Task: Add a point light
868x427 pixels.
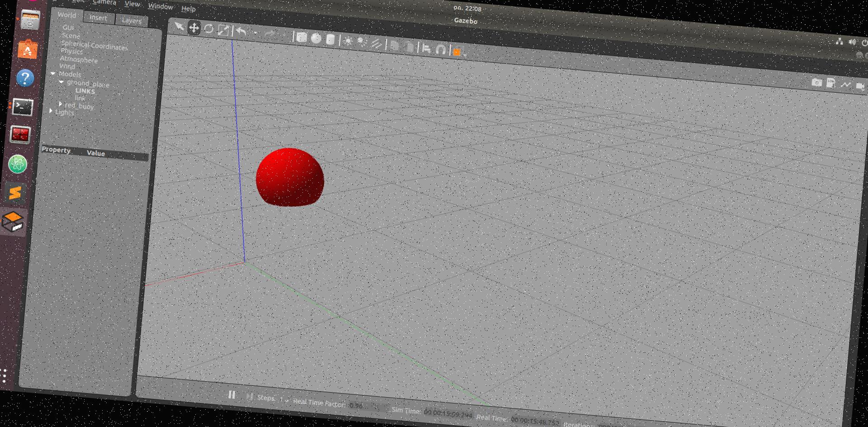Action: (348, 41)
